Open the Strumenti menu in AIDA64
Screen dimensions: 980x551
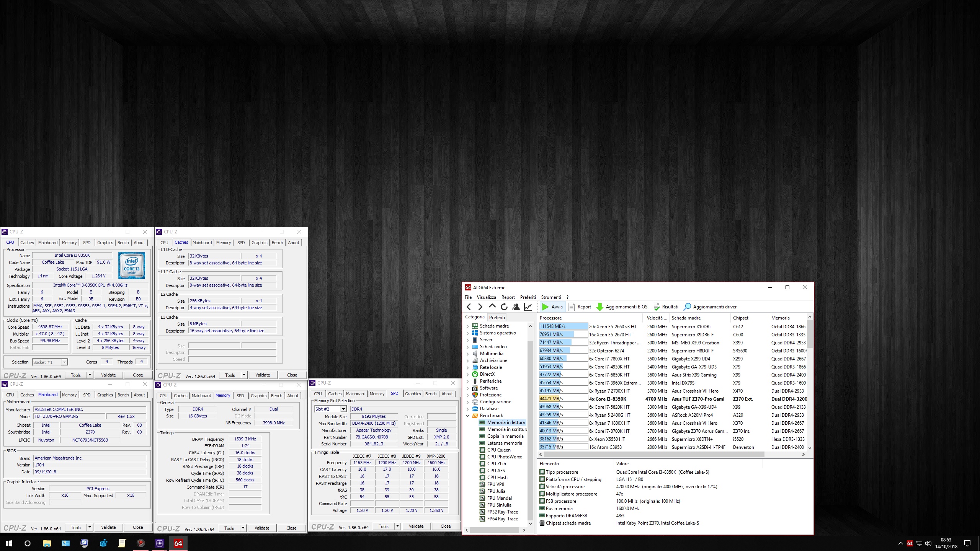click(551, 297)
